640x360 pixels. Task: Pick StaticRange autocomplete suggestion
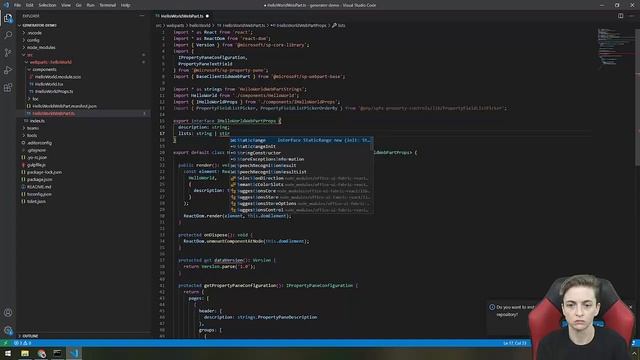(301, 140)
